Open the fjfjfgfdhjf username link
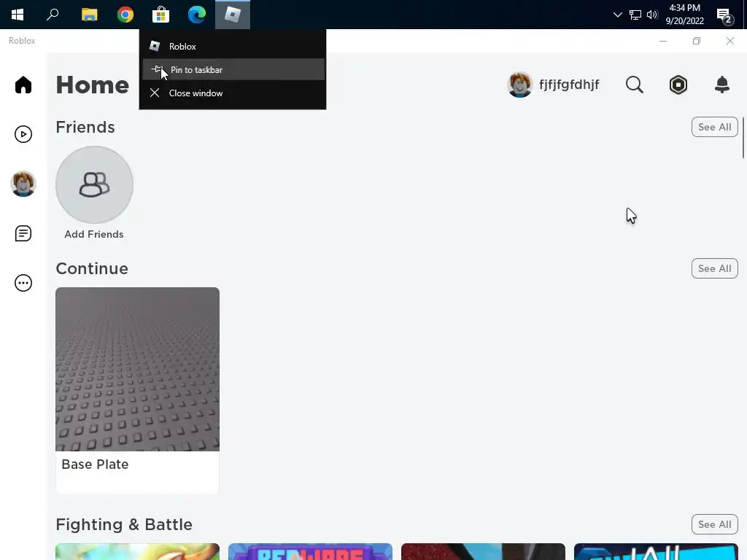The height and width of the screenshot is (560, 747). 569,85
